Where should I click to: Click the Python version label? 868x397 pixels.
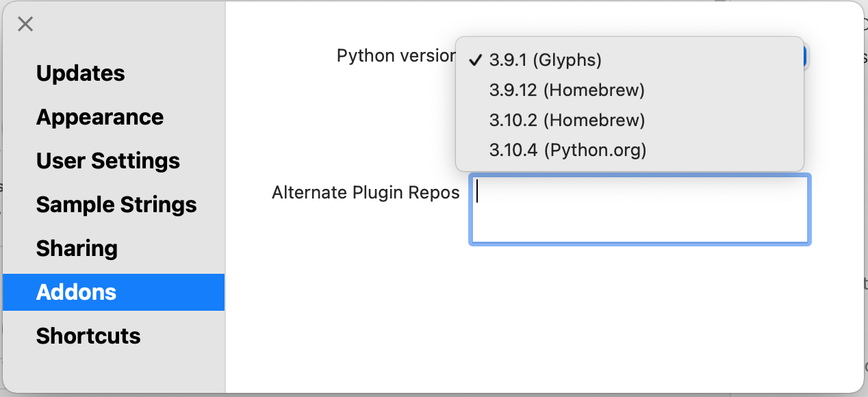point(396,55)
